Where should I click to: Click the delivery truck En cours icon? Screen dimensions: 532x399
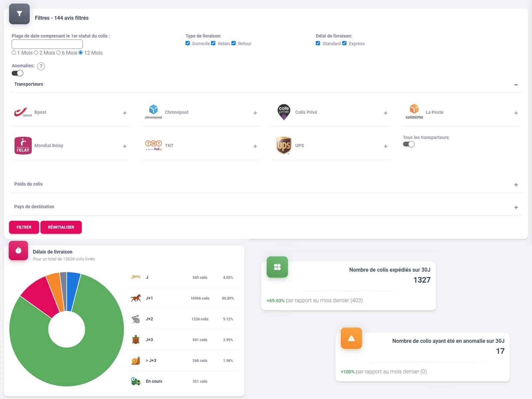136,381
